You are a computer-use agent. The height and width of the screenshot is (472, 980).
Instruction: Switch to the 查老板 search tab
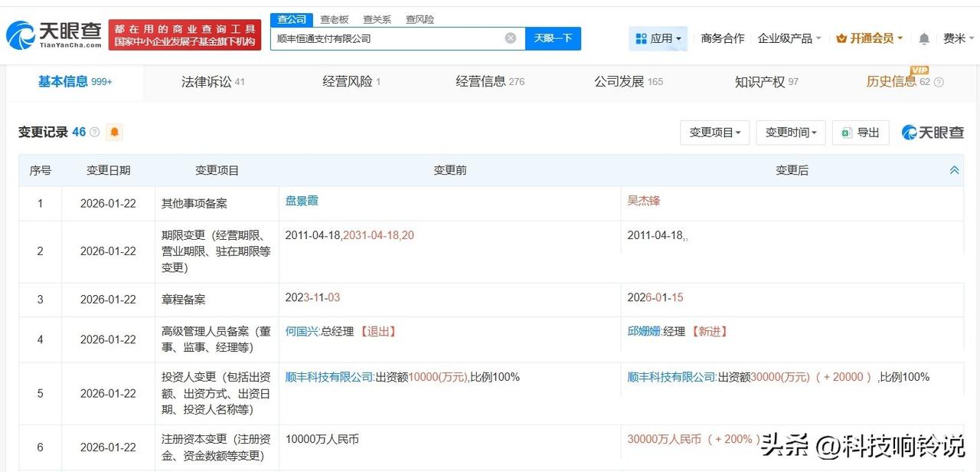pyautogui.click(x=334, y=19)
